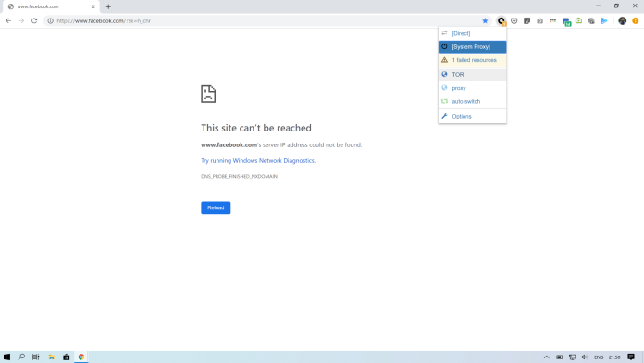Expand the system tray hidden icons chevron

tap(546, 357)
